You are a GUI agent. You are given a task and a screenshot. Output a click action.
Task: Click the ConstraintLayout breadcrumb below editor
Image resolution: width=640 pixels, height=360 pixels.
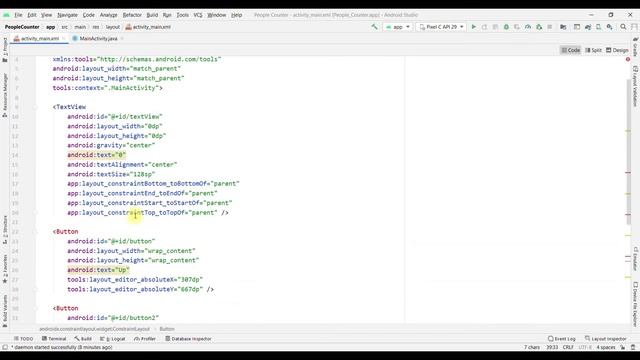coord(94,329)
